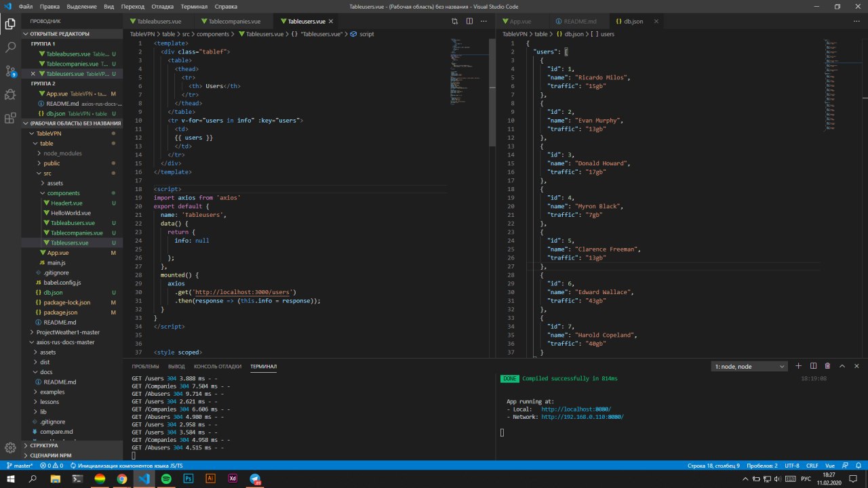Open the Правка menu
868x488 pixels.
point(50,6)
